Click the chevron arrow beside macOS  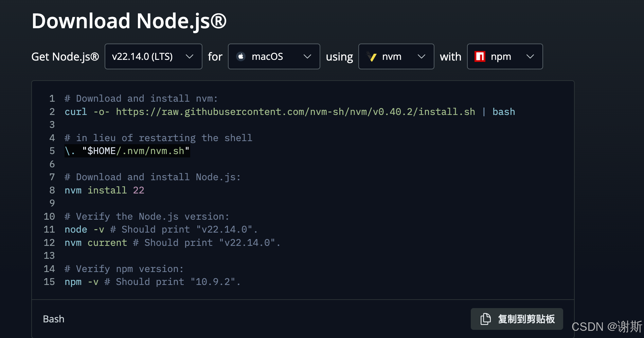[x=307, y=56]
